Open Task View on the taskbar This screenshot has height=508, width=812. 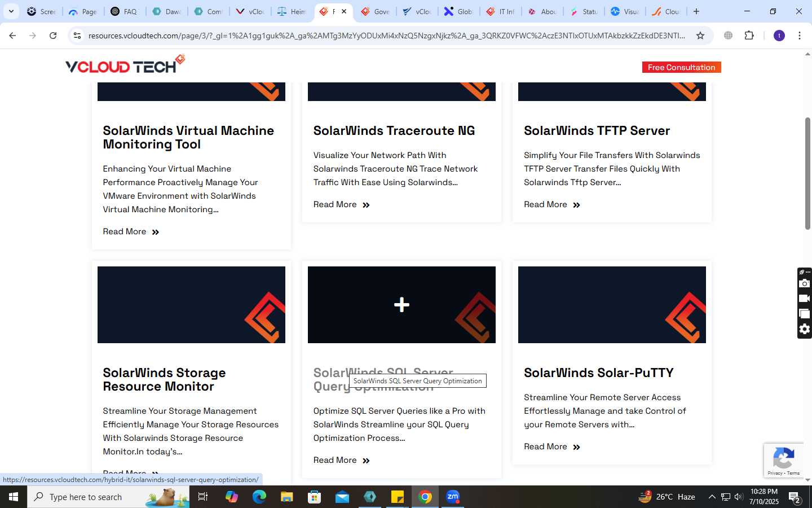click(203, 497)
